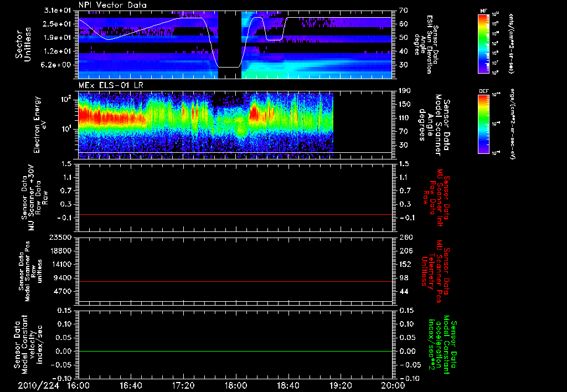Click the "260" telemetry tick label
Image resolution: width=567 pixels, height=392 pixels.
pyautogui.click(x=405, y=238)
